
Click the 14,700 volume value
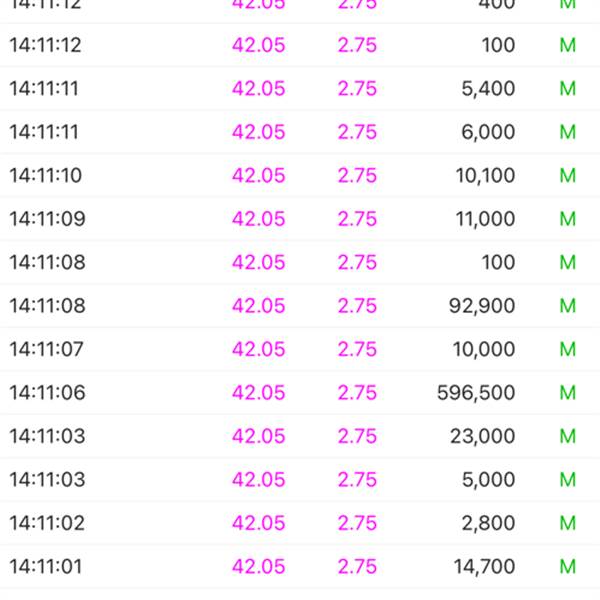click(x=484, y=567)
